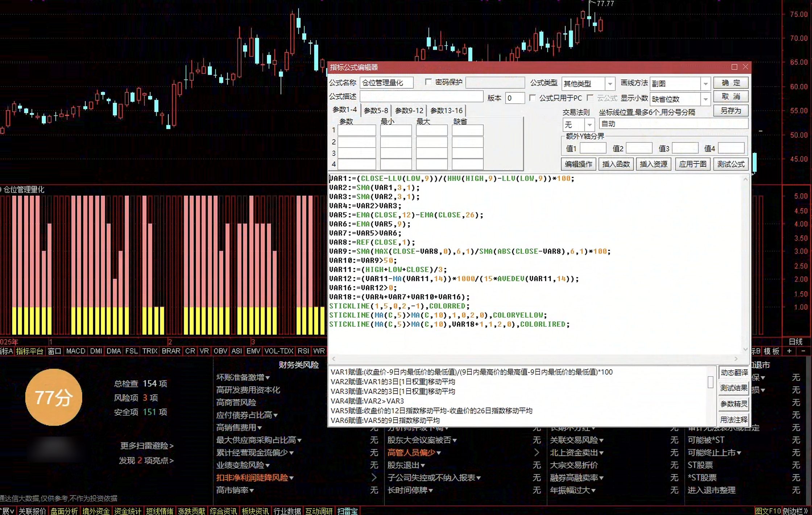Click the 测试结果 button
Viewport: 812px width, 515px height.
734,388
